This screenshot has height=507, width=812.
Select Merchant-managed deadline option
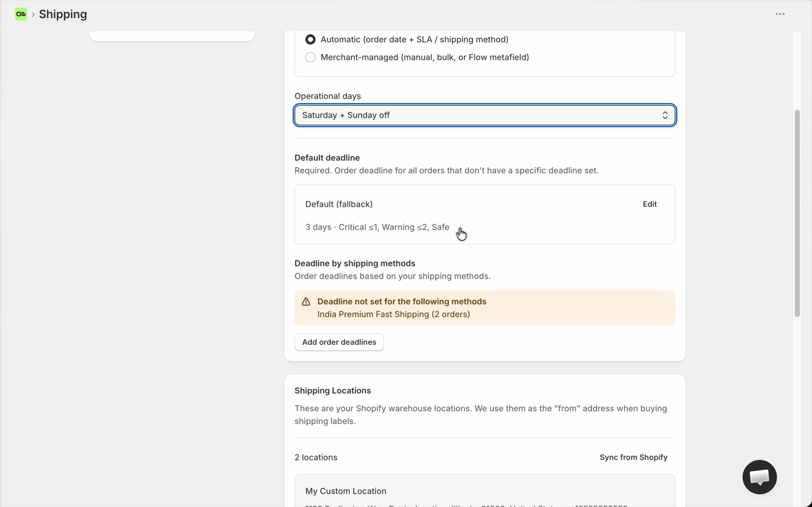coord(310,57)
